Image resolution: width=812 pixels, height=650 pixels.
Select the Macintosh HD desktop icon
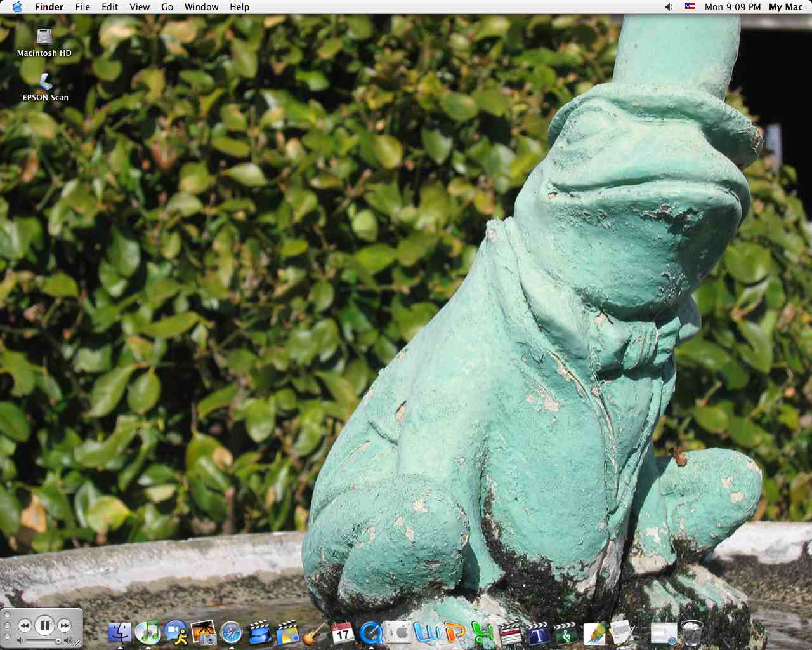click(44, 43)
